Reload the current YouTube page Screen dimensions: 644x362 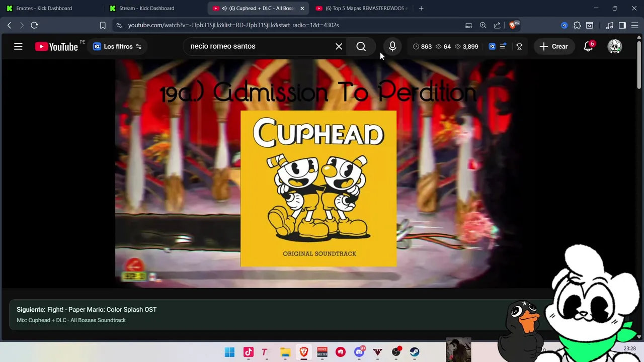(x=34, y=25)
